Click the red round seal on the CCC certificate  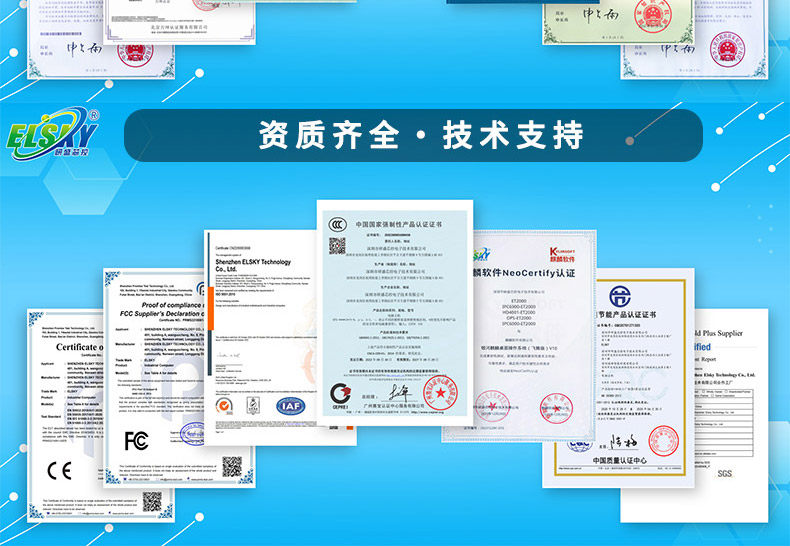click(440, 393)
